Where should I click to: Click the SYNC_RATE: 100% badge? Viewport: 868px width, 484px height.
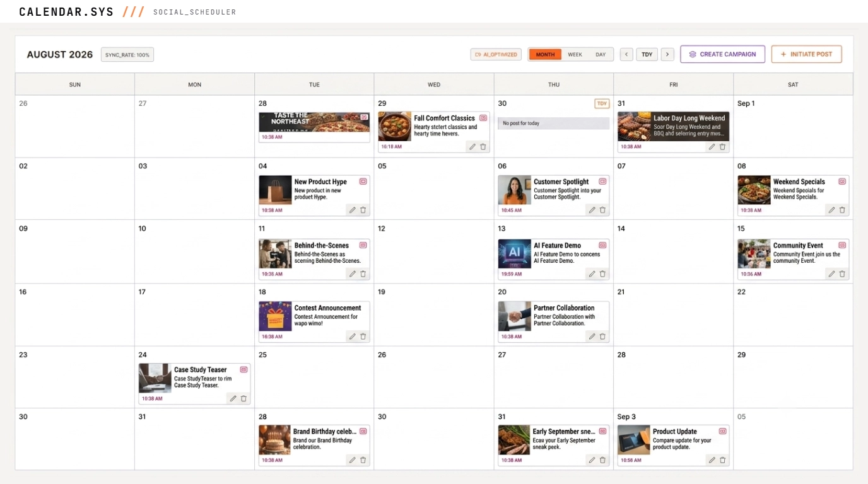[x=127, y=55]
